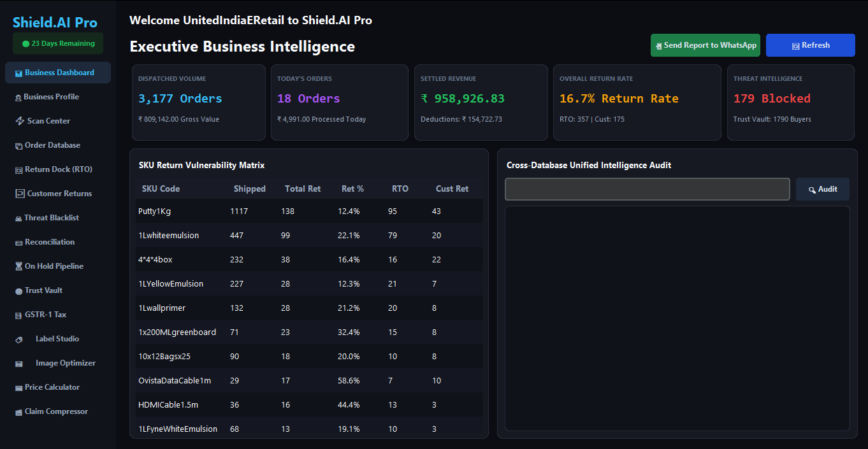Viewport: 868px width, 449px height.
Task: Click the Cust Ret column header
Action: pos(452,189)
